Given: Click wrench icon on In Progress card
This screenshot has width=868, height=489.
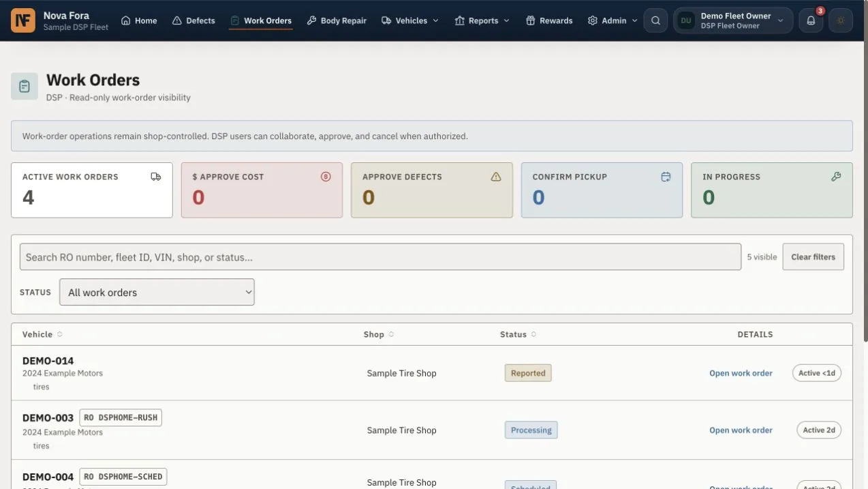Looking at the screenshot, I should [836, 177].
